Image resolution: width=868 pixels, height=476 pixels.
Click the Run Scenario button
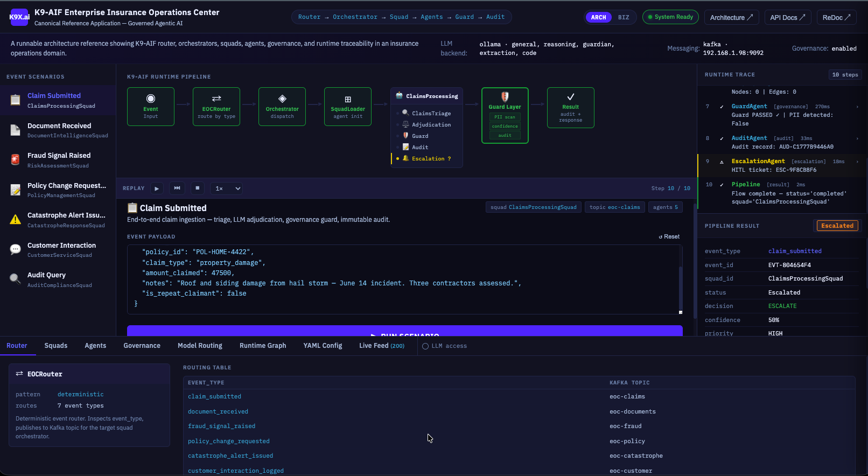(x=405, y=331)
